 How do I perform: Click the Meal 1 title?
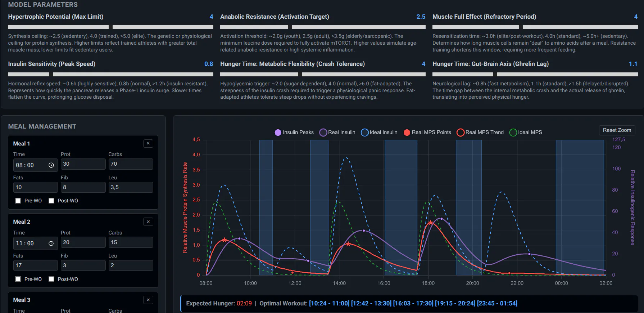(x=22, y=143)
